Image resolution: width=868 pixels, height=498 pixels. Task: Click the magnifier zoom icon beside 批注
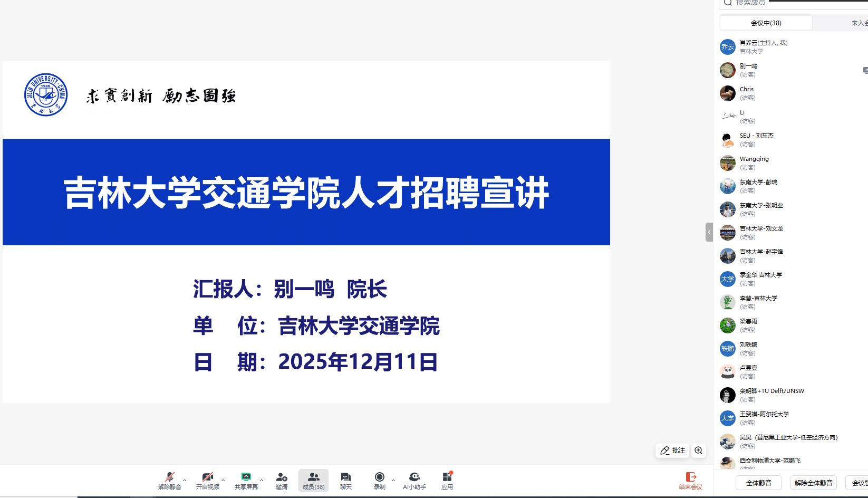coord(698,451)
